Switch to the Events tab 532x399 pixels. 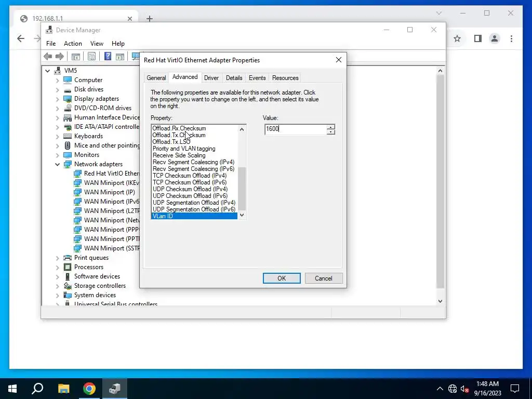257,78
